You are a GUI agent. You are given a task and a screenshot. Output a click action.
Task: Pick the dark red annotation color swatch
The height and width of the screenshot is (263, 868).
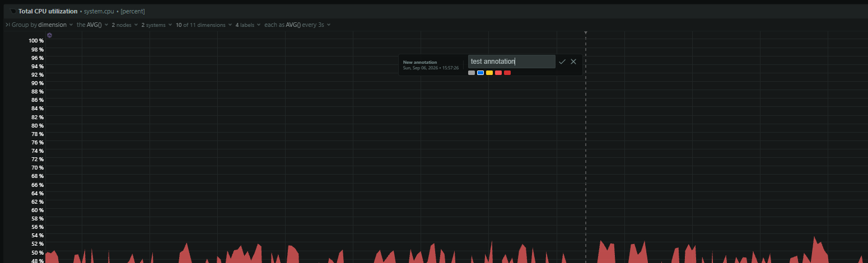coord(507,73)
